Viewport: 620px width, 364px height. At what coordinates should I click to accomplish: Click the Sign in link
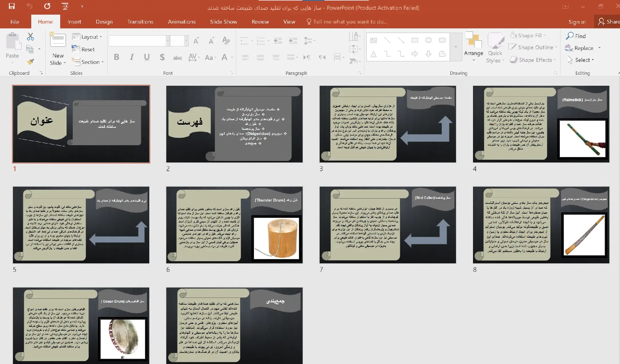click(577, 22)
